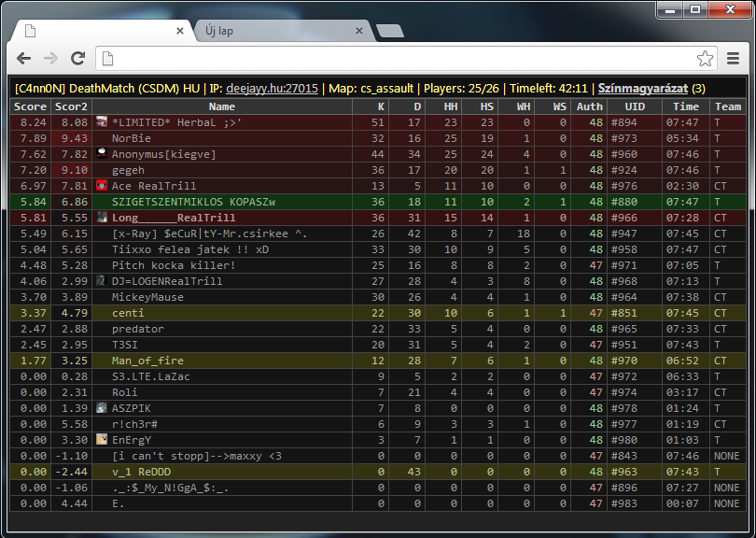Image resolution: width=756 pixels, height=538 pixels.
Task: Click the Team column header
Action: pyautogui.click(x=727, y=106)
